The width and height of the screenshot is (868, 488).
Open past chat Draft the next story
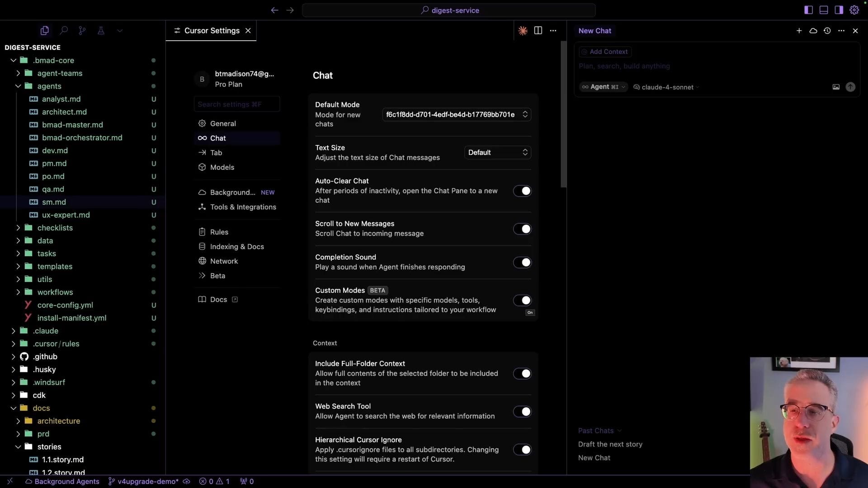(x=610, y=444)
